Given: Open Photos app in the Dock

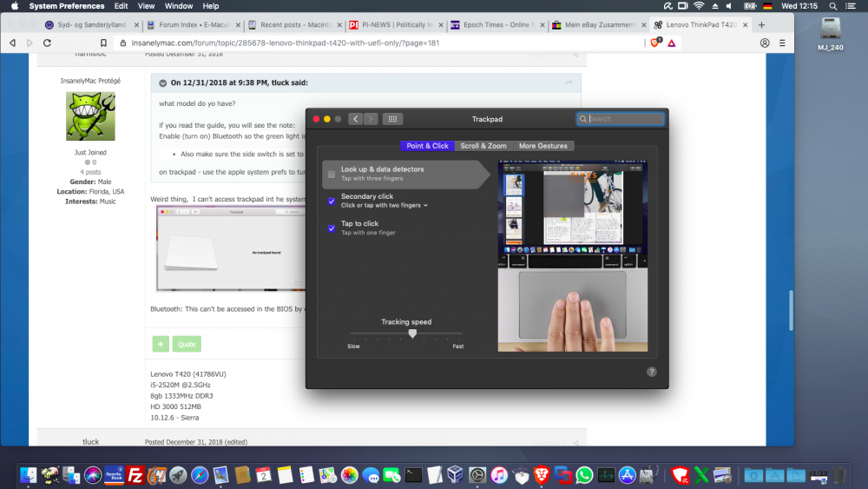Looking at the screenshot, I should point(349,475).
